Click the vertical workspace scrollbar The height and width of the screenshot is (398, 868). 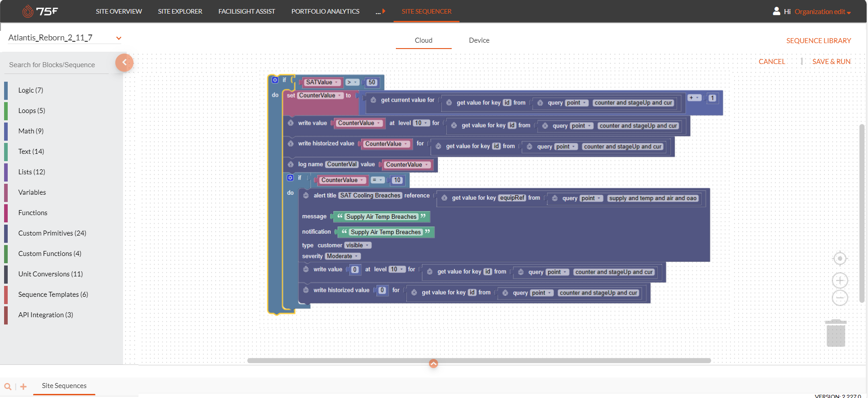pos(862,213)
